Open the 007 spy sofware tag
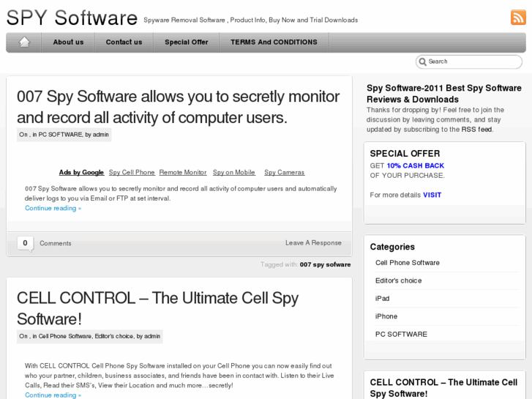The width and height of the screenshot is (532, 399). 325,265
